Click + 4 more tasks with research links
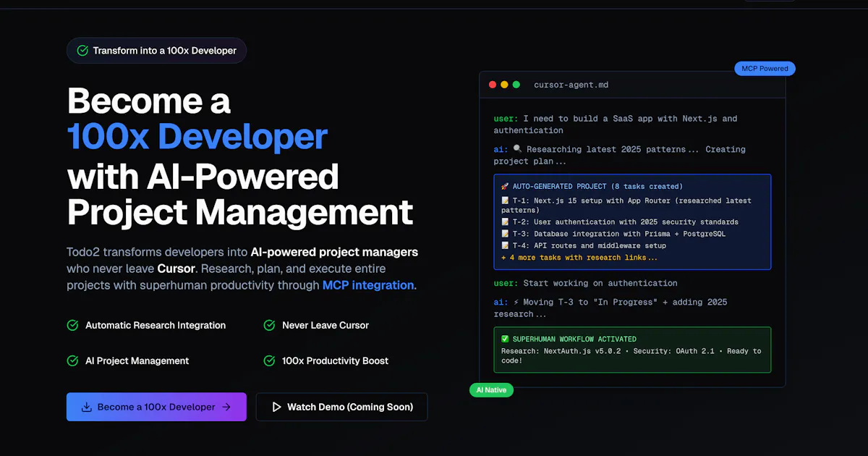868x456 pixels. [x=579, y=258]
